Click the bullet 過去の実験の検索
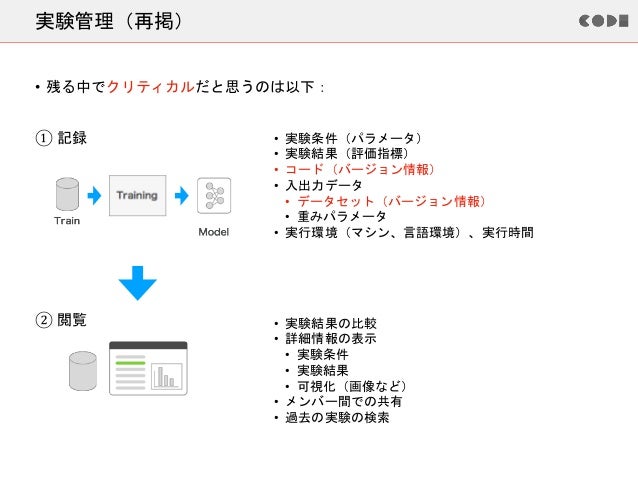Image resolution: width=638 pixels, height=479 pixels. click(x=337, y=418)
